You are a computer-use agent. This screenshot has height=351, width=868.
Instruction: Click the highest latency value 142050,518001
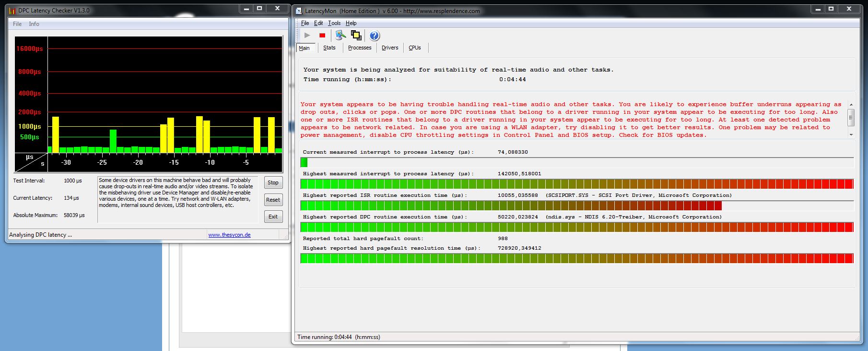point(519,174)
